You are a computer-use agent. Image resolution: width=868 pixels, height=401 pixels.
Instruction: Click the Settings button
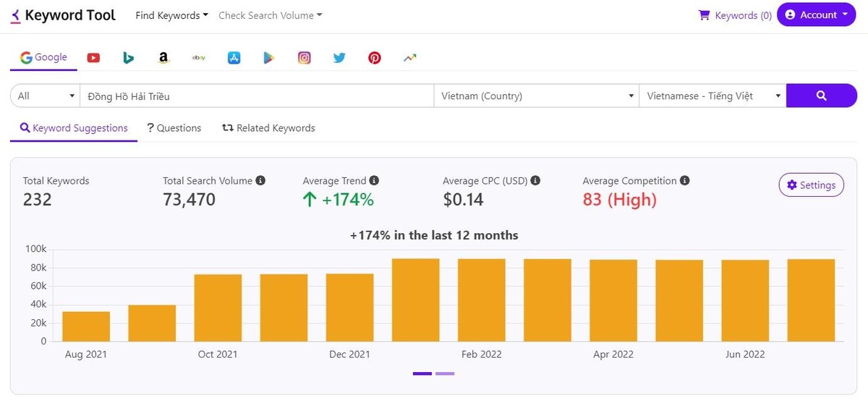pyautogui.click(x=811, y=185)
